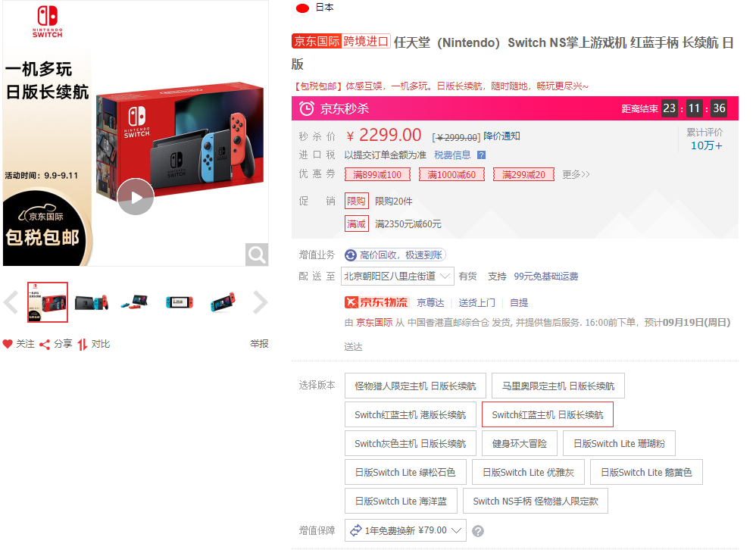This screenshot has height=550, width=756.
Task: Claim the 满899减100 coupon
Action: pyautogui.click(x=377, y=174)
